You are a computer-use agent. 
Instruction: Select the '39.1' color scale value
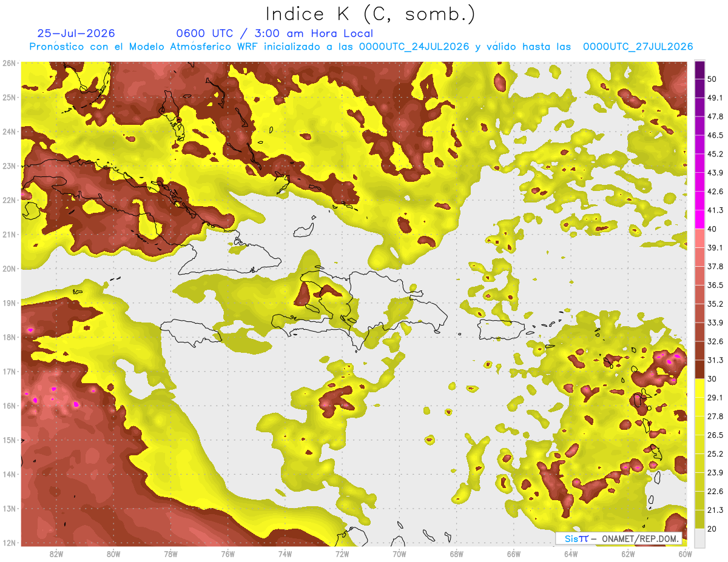click(x=715, y=247)
